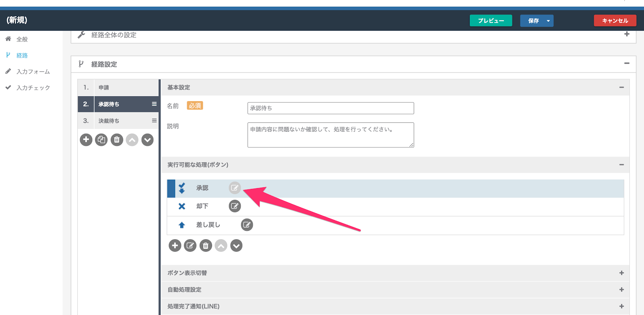Screen dimensions: 644x315
Task: Select the 差し戻し process row
Action: 395,225
